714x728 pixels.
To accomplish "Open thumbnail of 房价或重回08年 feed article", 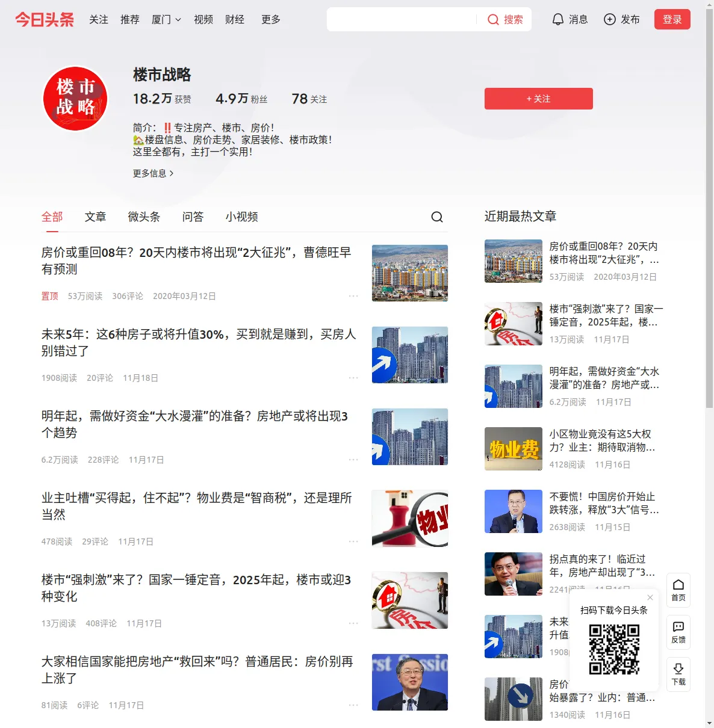I will click(x=410, y=273).
